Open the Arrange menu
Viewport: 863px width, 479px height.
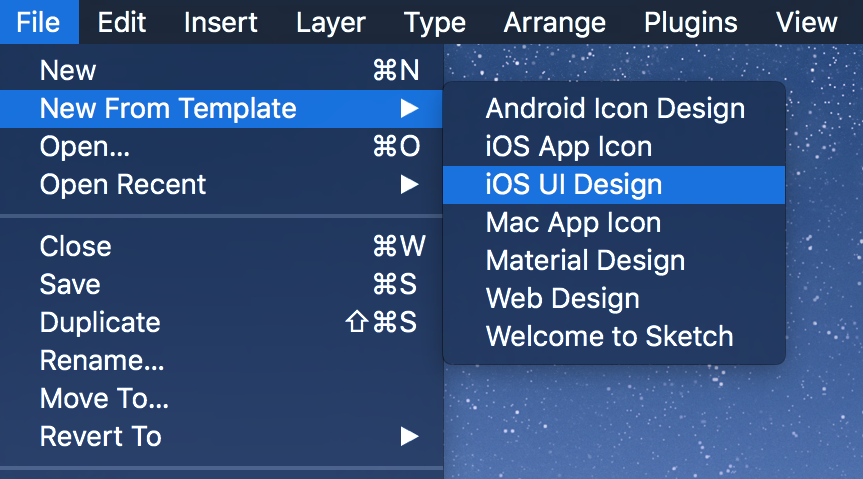click(x=554, y=22)
